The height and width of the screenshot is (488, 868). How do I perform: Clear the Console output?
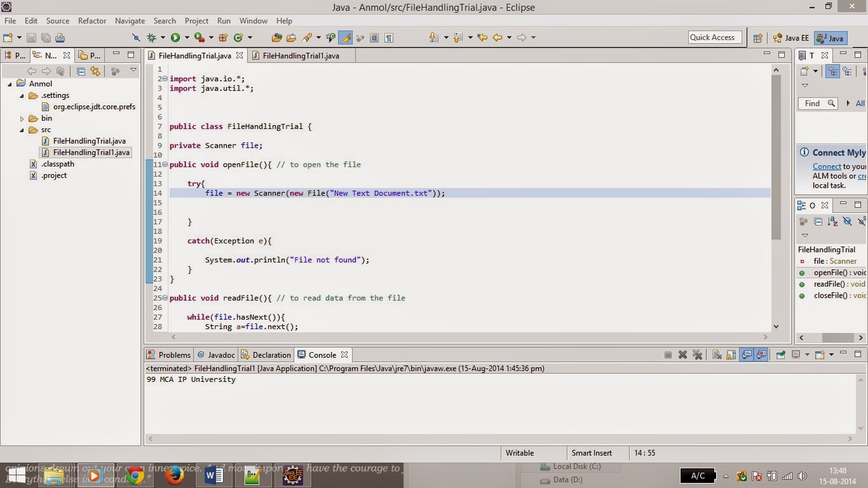point(717,355)
